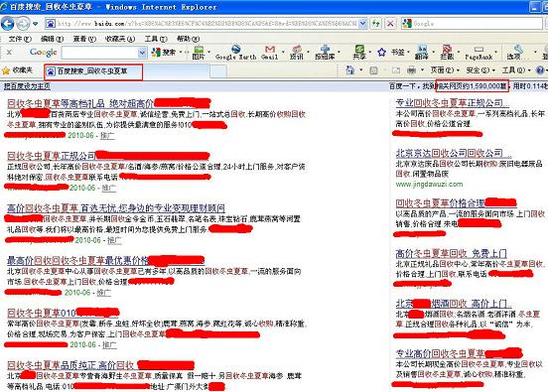The image size is (548, 392).
Task: Open the Google toolbar search box dropdown
Action: click(142, 53)
